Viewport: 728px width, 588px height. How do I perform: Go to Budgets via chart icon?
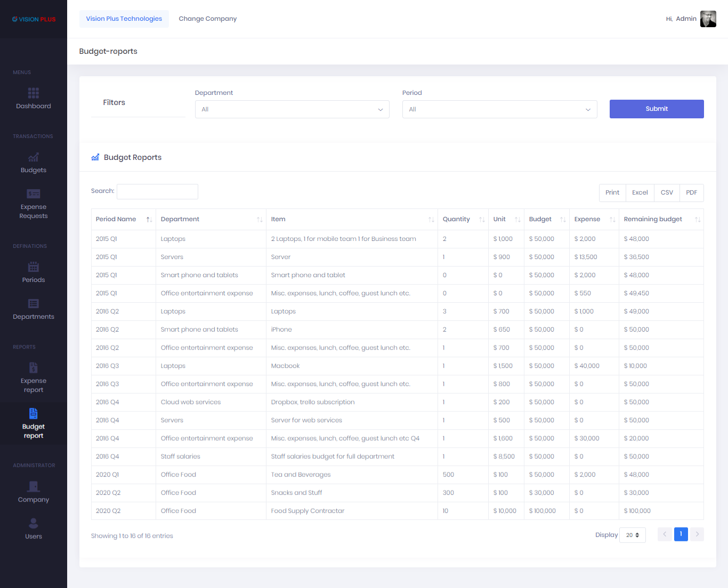(34, 157)
